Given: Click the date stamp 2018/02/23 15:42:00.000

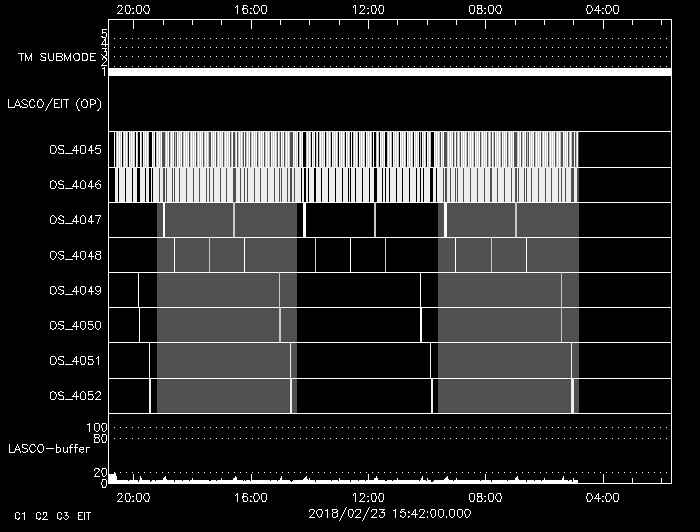Looking at the screenshot, I should tap(390, 514).
